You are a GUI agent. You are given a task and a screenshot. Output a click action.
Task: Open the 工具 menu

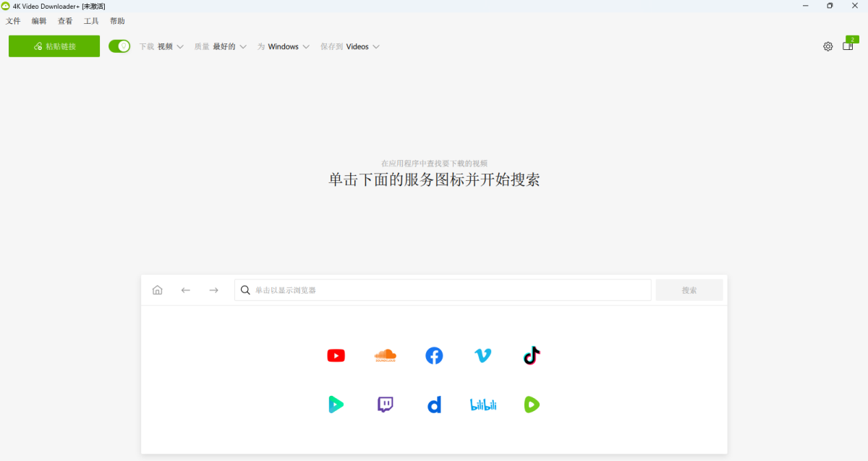tap(90, 21)
